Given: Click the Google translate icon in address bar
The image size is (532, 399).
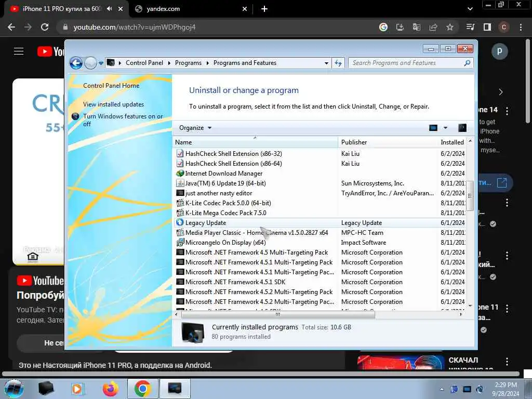Looking at the screenshot, I should pyautogui.click(x=416, y=27).
